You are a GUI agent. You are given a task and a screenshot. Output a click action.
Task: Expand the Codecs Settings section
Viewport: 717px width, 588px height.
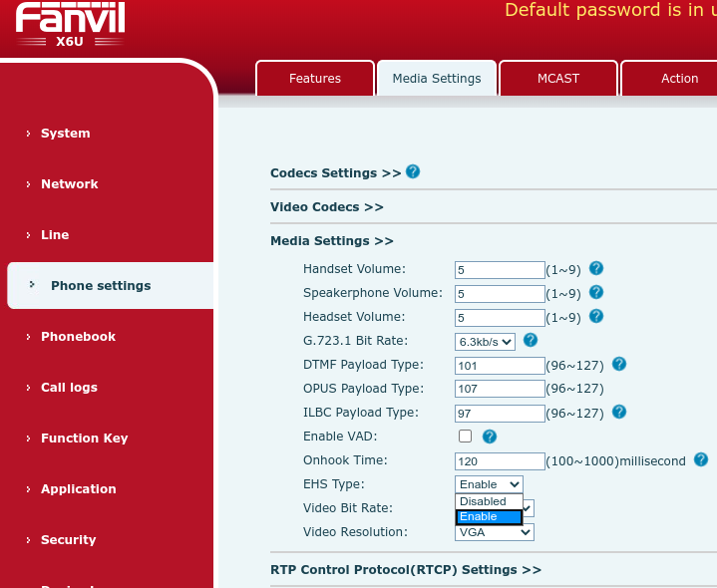[x=336, y=173]
